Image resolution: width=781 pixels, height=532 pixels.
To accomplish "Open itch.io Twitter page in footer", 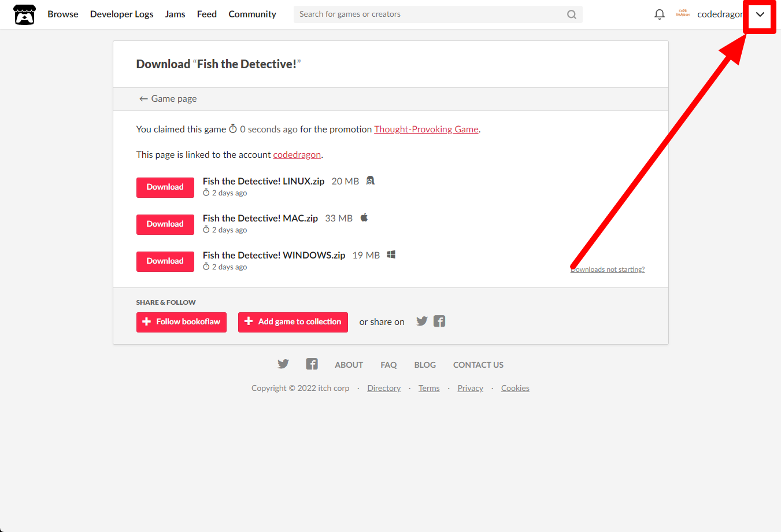I will click(283, 364).
